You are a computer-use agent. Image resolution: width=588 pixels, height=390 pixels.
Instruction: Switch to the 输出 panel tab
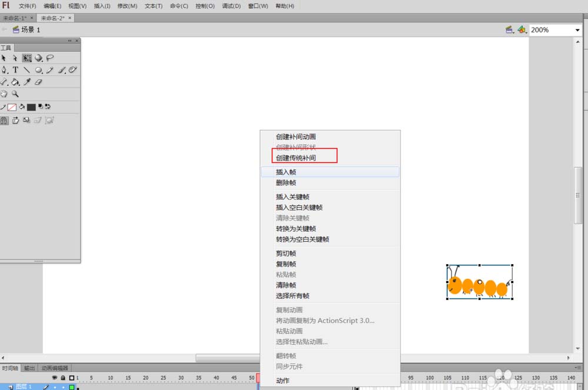[x=29, y=368]
